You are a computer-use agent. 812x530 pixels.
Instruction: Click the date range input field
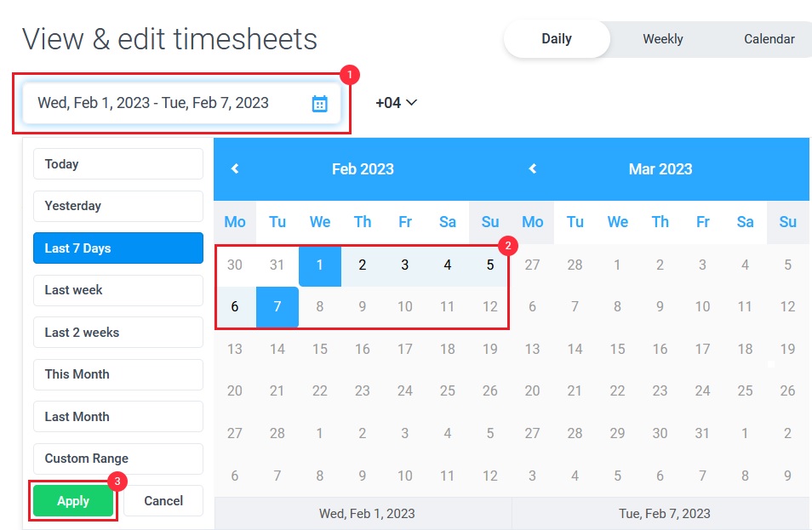(x=181, y=103)
